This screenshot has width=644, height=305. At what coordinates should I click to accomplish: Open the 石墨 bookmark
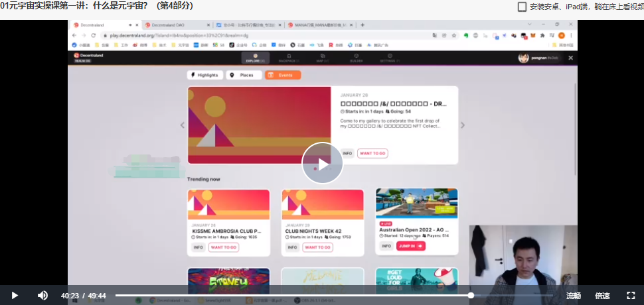pos(298,45)
